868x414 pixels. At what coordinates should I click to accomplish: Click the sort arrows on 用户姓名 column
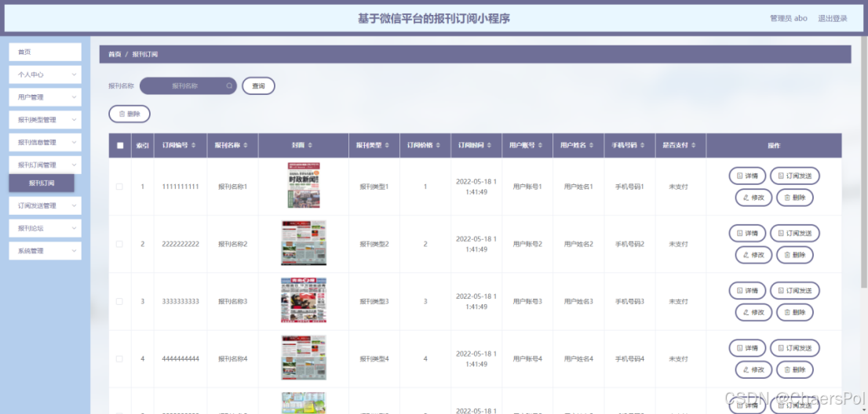[591, 145]
